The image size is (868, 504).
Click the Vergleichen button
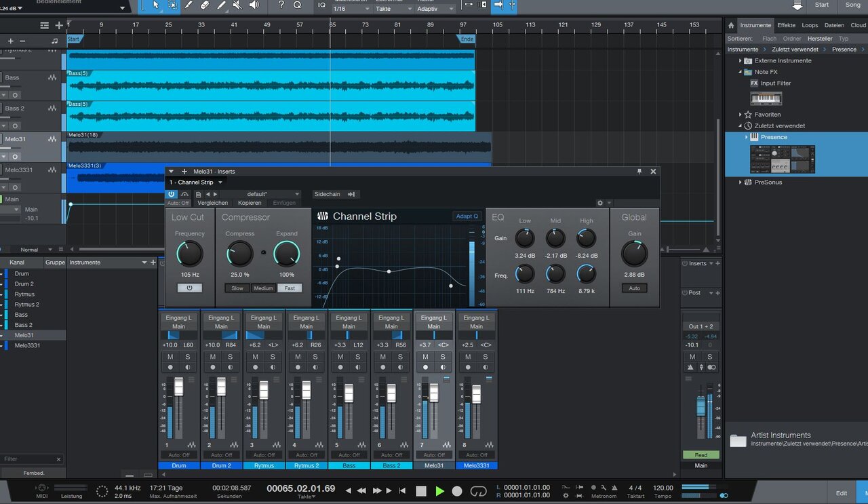tap(212, 203)
